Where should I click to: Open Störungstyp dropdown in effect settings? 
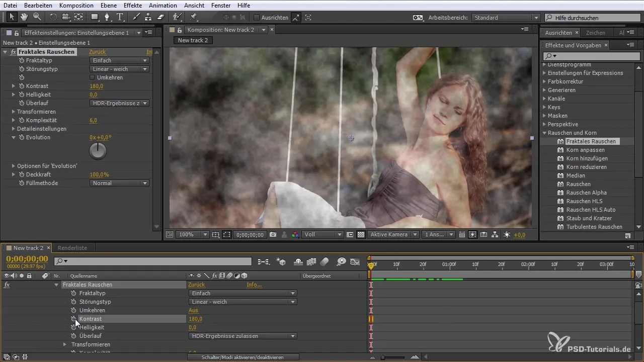click(x=119, y=69)
